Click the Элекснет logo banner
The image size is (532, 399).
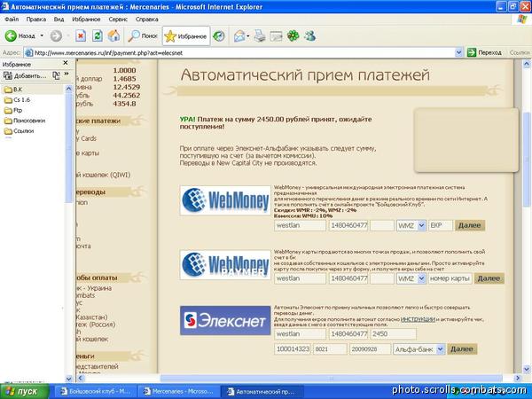(225, 321)
